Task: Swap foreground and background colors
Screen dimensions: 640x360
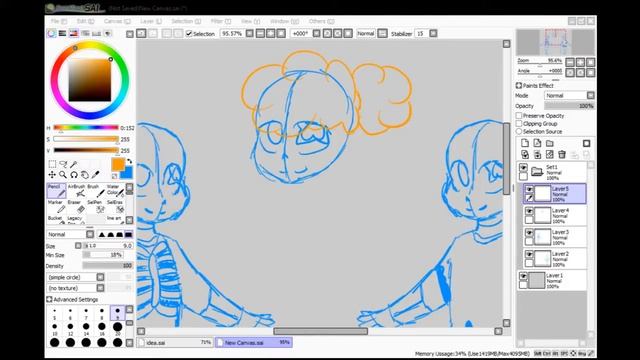Action: click(129, 162)
